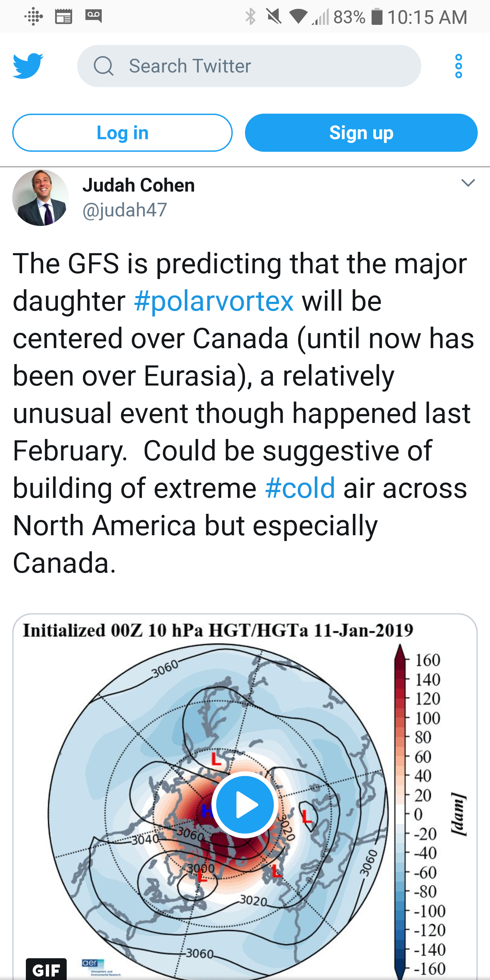Play the polar vortex GIF
The height and width of the screenshot is (980, 490).
point(245,804)
